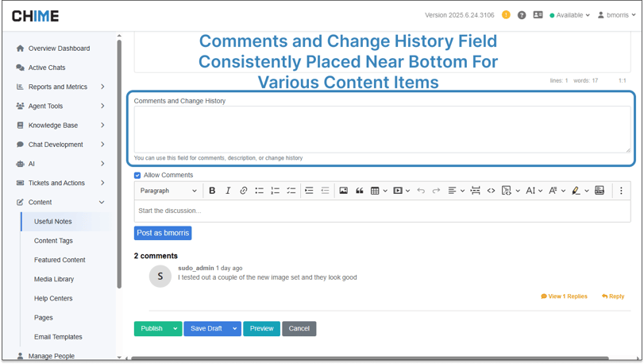Open Media Library

pos(54,280)
